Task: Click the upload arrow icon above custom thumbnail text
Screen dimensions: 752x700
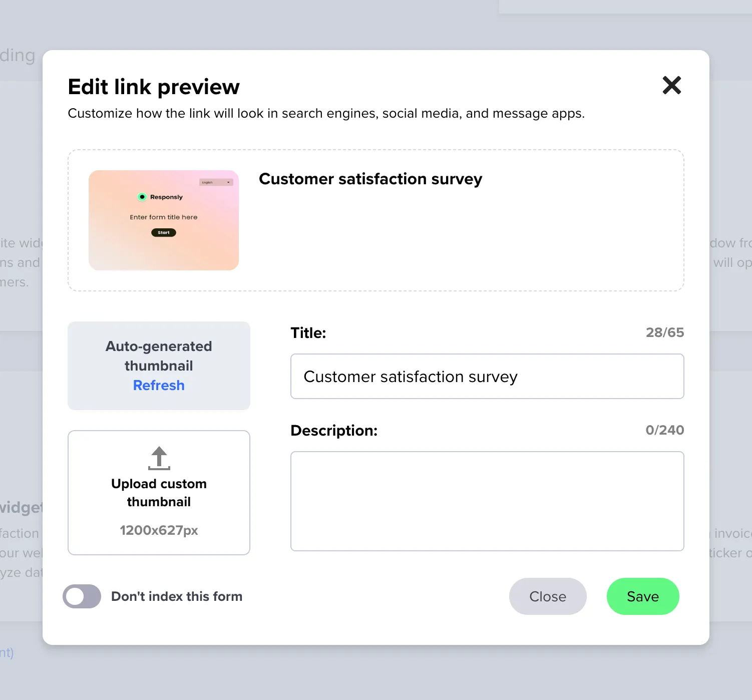Action: [159, 458]
